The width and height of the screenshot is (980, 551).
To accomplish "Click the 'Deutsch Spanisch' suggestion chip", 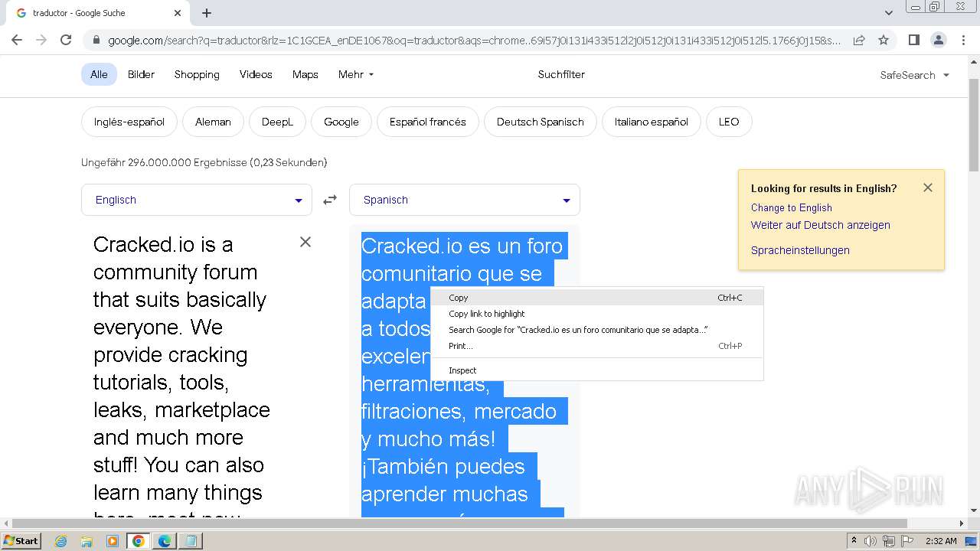I will click(x=540, y=122).
